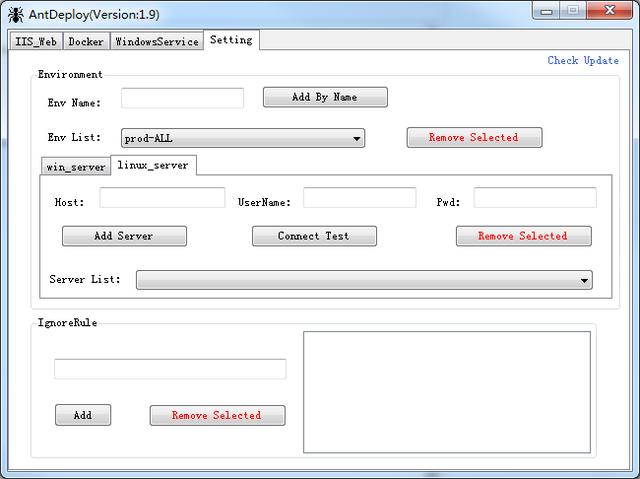
Task: Click the Check Update link
Action: pos(583,60)
